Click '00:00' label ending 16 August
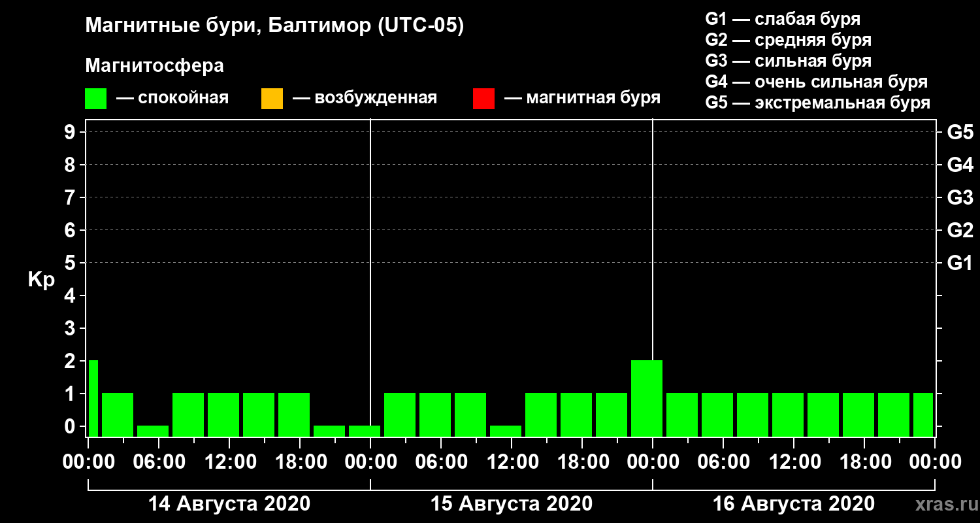 pos(935,462)
